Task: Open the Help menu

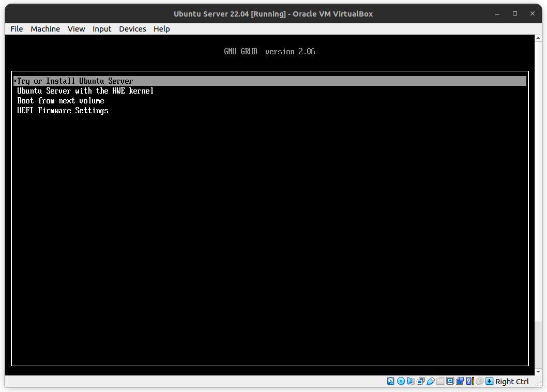Action: [x=162, y=29]
